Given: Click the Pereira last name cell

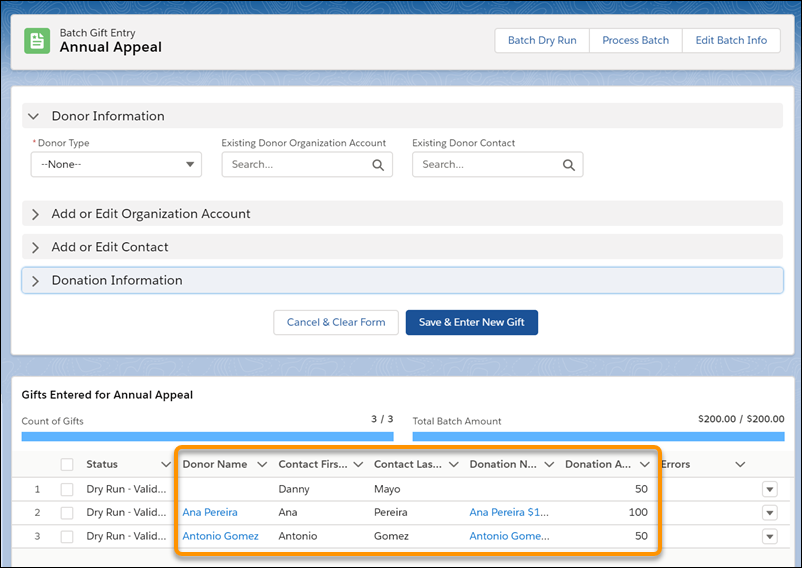Looking at the screenshot, I should tap(391, 512).
